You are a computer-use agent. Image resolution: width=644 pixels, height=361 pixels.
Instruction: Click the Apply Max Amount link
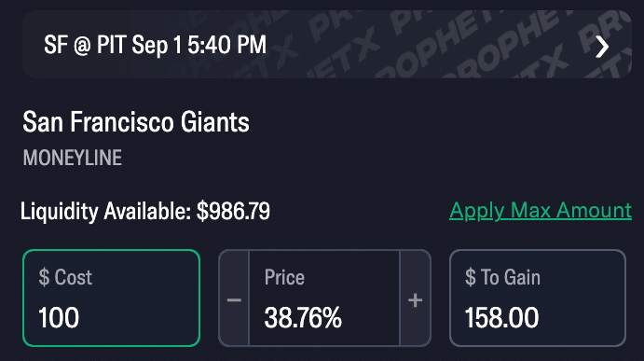(x=541, y=211)
